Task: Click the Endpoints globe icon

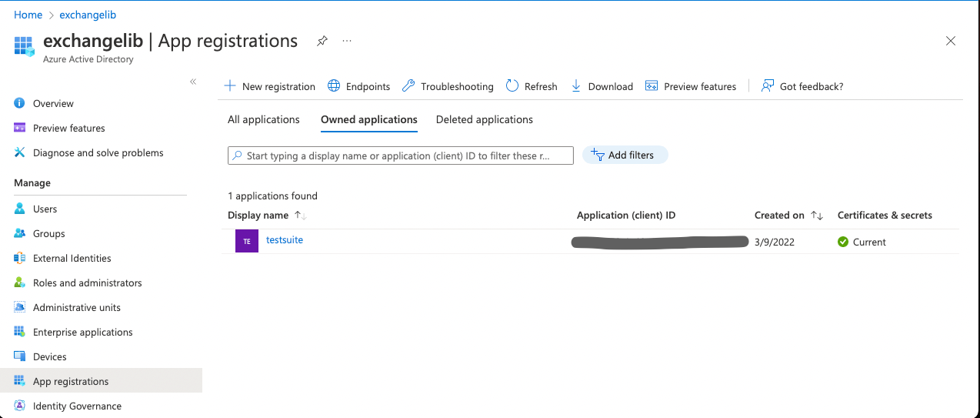Action: point(334,86)
